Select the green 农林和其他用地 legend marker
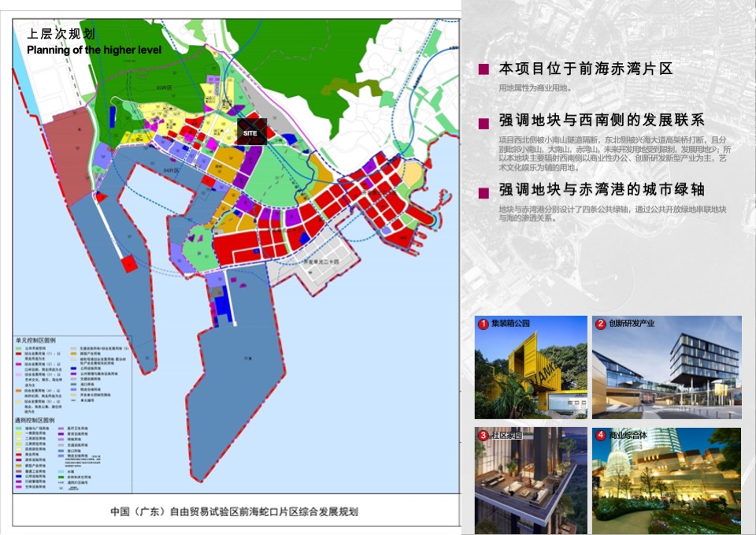 click(59, 477)
